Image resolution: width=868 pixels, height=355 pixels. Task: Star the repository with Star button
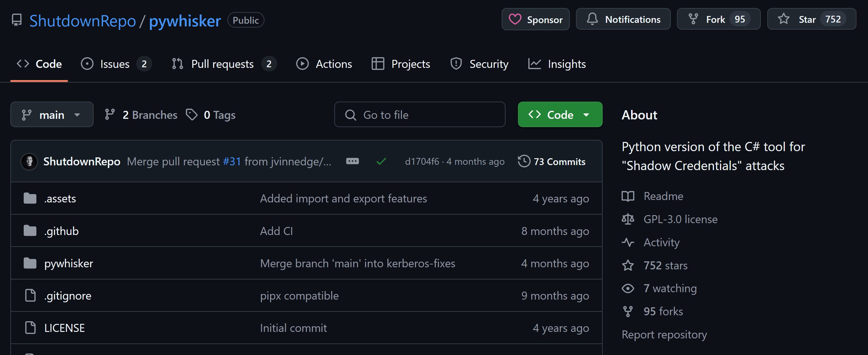(x=811, y=20)
